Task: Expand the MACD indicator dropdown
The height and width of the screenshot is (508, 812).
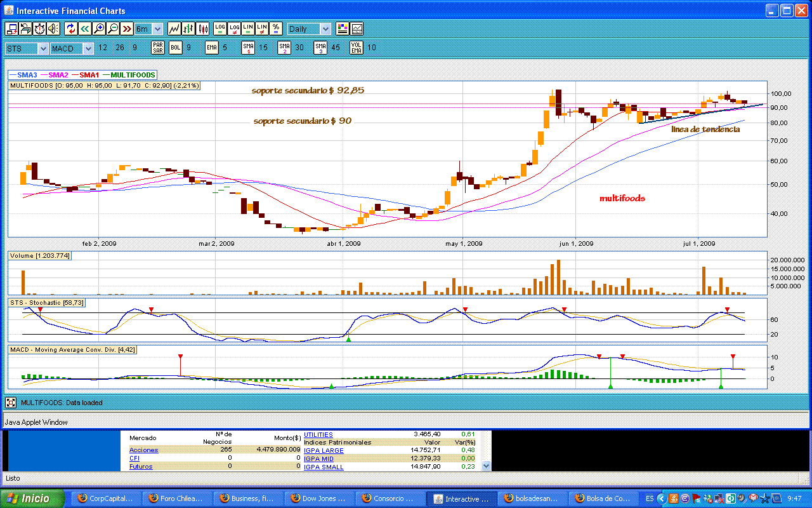Action: (88, 48)
